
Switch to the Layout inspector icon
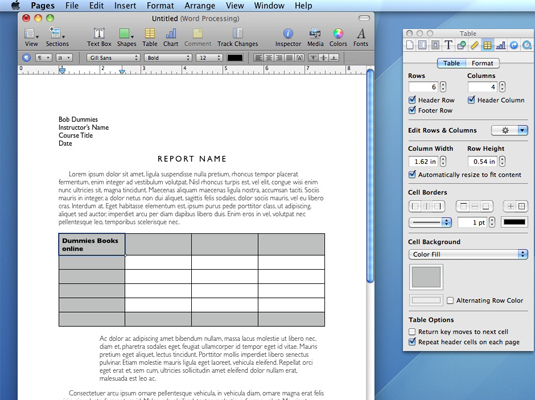pos(422,45)
